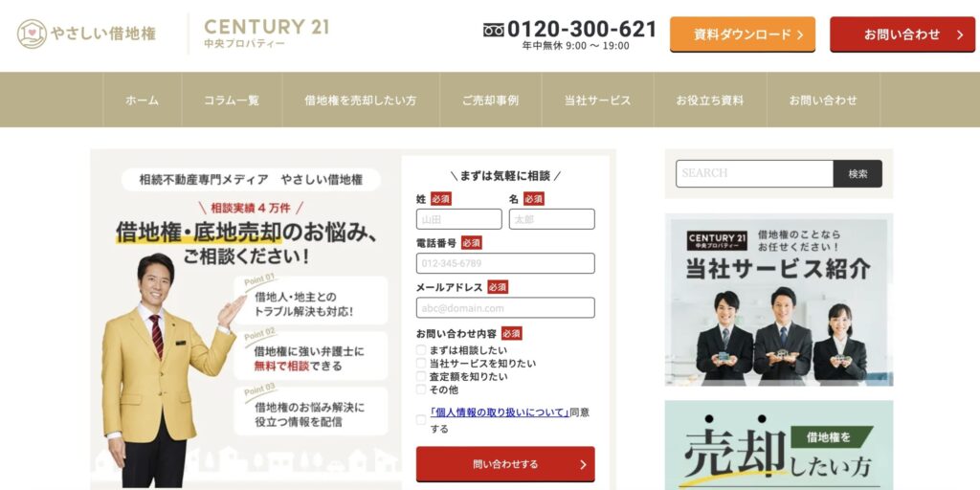The height and width of the screenshot is (490, 980).
Task: Check the まずは相談したい checkbox
Action: [x=421, y=350]
